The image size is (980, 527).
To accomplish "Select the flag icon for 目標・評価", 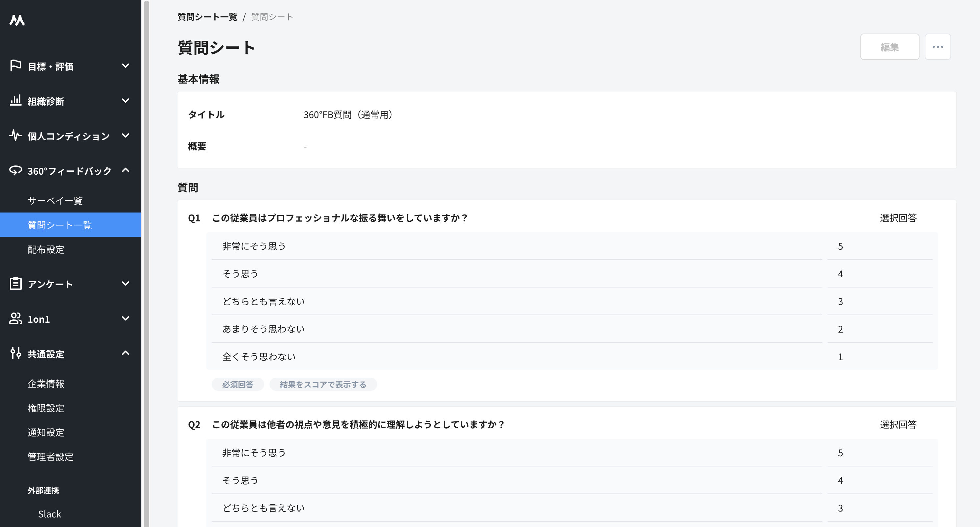I will tap(15, 66).
